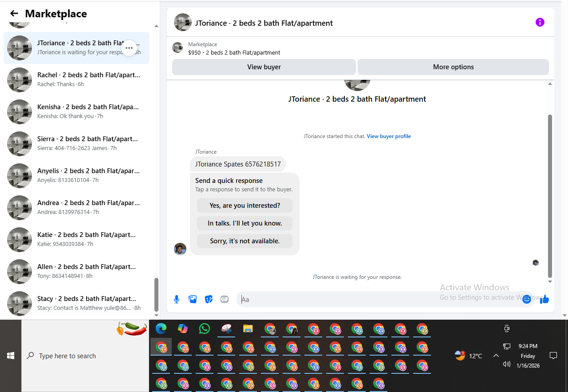Show hidden tray icons chevron
The width and height of the screenshot is (568, 392).
click(496, 356)
